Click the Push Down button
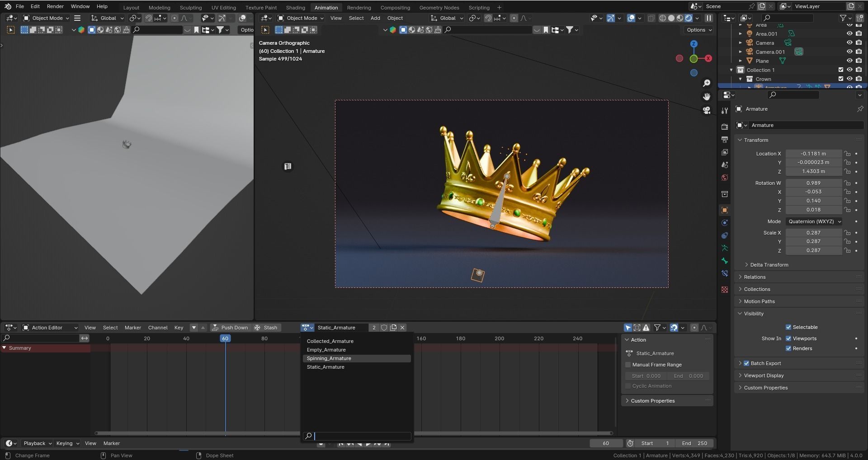This screenshot has height=460, width=868. (x=230, y=328)
